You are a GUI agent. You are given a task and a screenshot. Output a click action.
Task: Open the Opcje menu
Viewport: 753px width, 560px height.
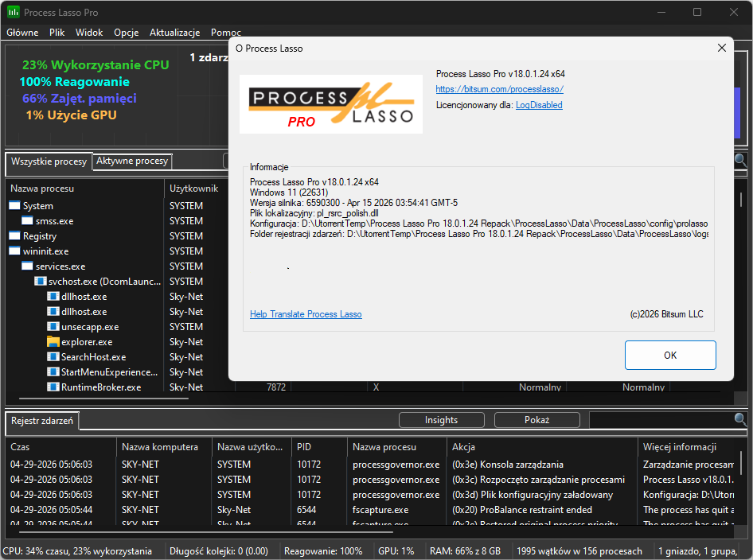(127, 32)
